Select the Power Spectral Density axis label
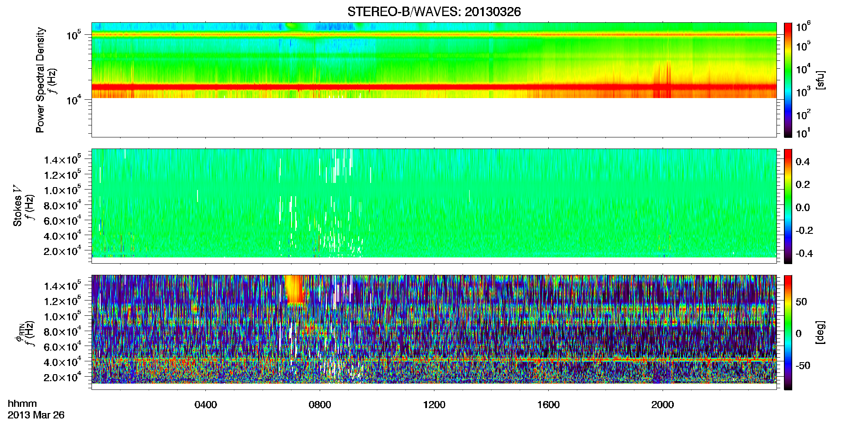 tap(40, 80)
